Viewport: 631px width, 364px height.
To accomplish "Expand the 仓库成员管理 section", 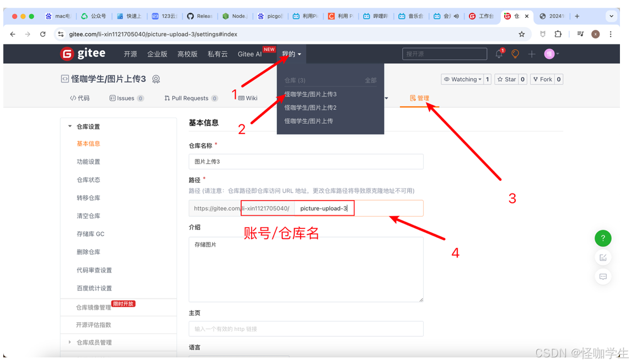I will [x=69, y=342].
